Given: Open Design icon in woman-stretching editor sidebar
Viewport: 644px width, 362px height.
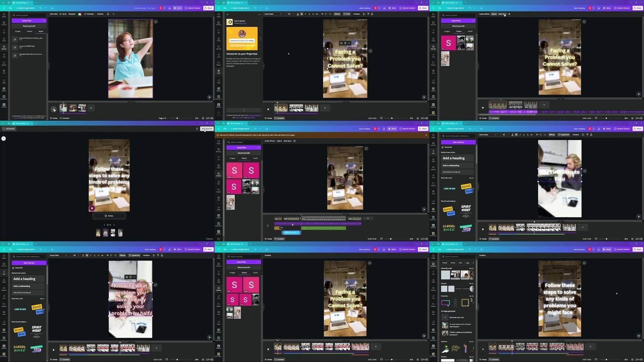Looking at the screenshot, I should 4,15.
